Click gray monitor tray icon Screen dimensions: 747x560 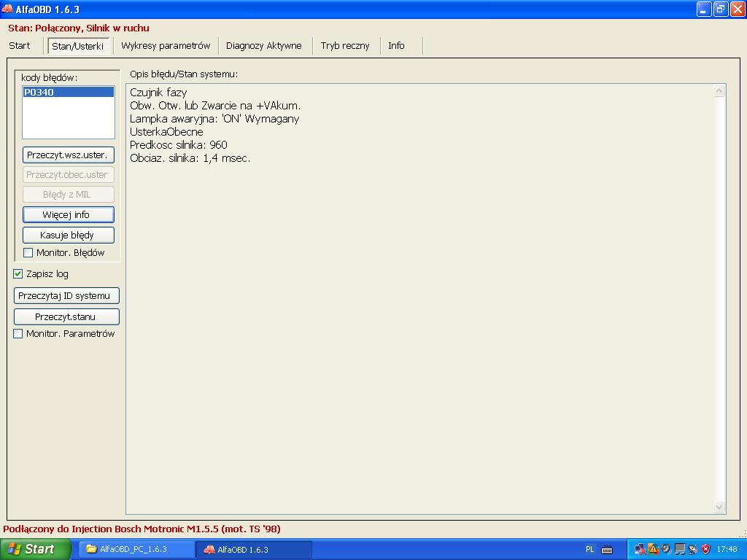tap(679, 550)
